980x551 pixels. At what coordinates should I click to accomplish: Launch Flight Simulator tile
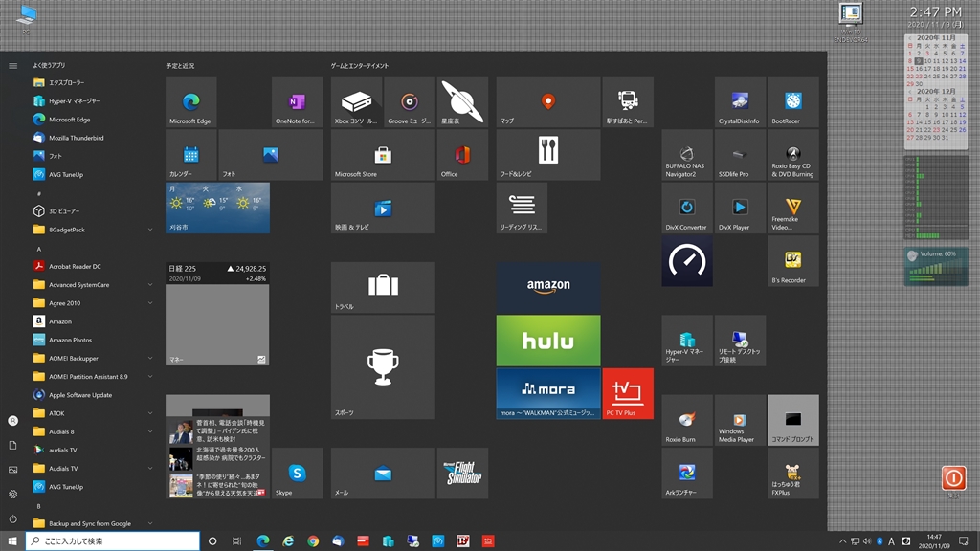[x=462, y=473]
